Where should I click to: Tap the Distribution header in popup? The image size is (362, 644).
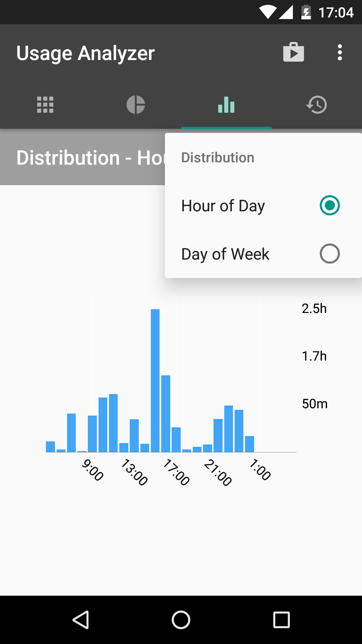218,158
